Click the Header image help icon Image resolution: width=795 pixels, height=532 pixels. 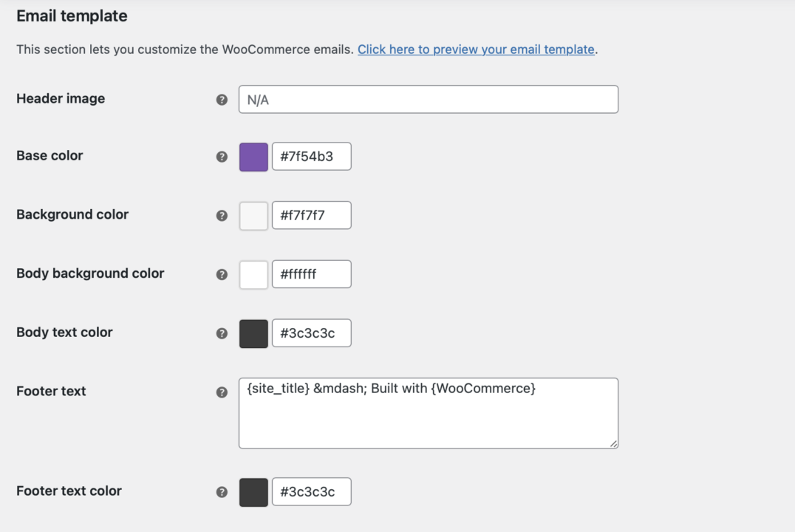click(x=221, y=99)
